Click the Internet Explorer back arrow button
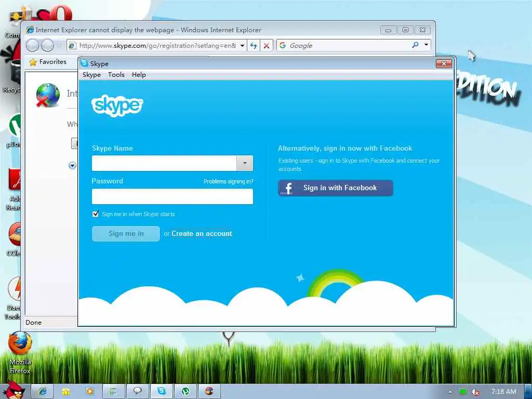This screenshot has width=532, height=399. click(33, 45)
